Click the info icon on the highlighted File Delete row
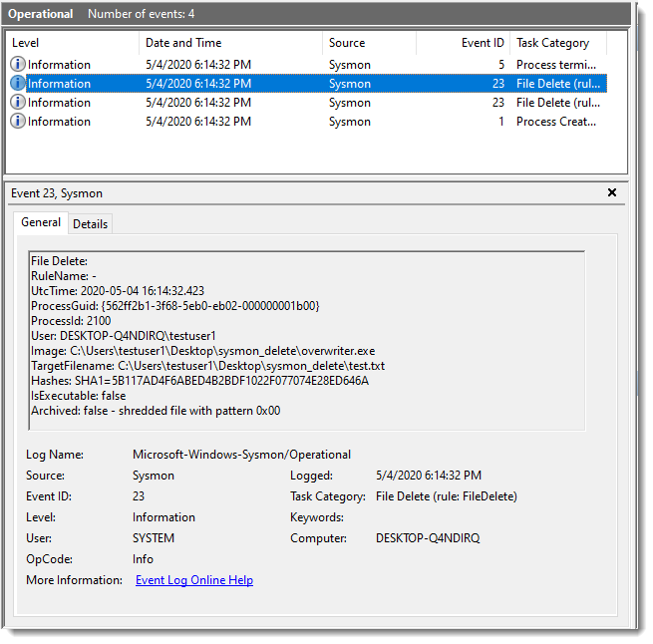653x644 pixels. coord(18,84)
